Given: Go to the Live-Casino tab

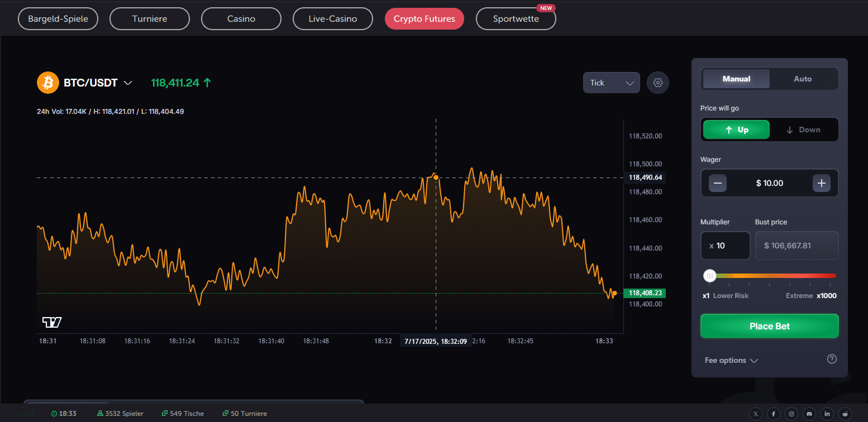Looking at the screenshot, I should 332,18.
